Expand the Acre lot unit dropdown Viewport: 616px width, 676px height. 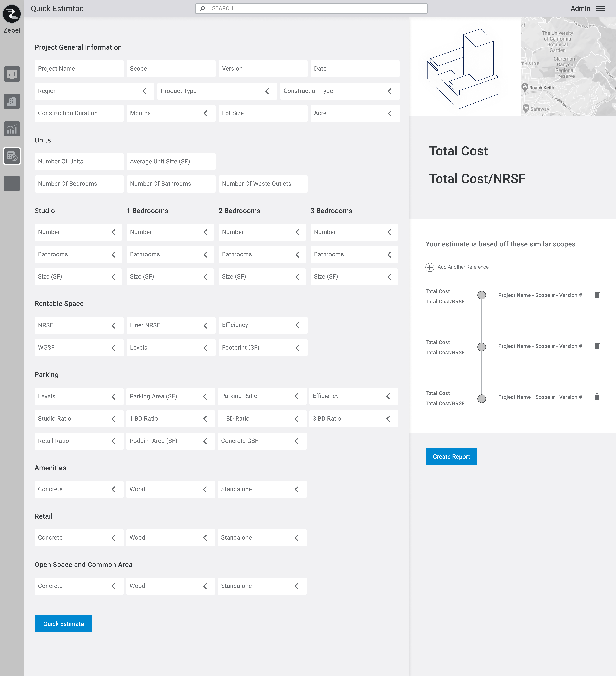[355, 113]
